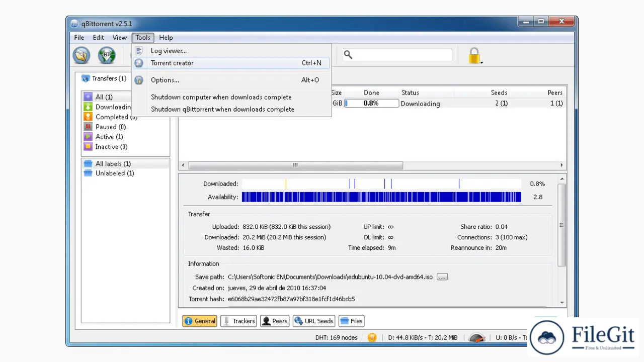
Task: Show the General properties tab
Action: [200, 321]
